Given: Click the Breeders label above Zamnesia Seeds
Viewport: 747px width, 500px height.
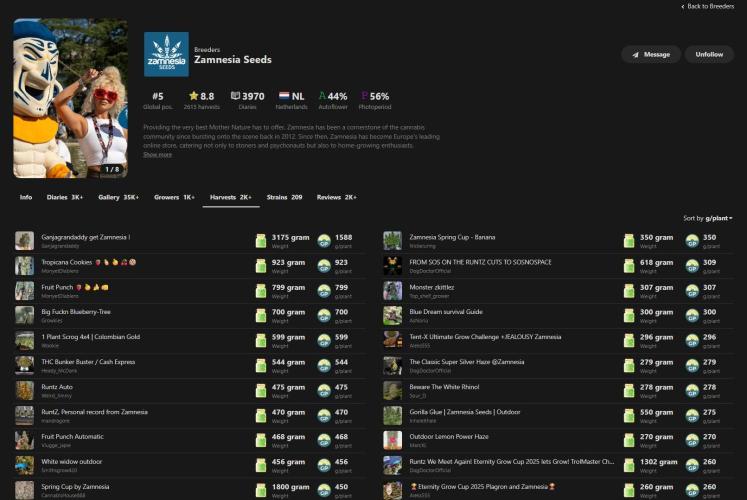Looking at the screenshot, I should [x=207, y=50].
